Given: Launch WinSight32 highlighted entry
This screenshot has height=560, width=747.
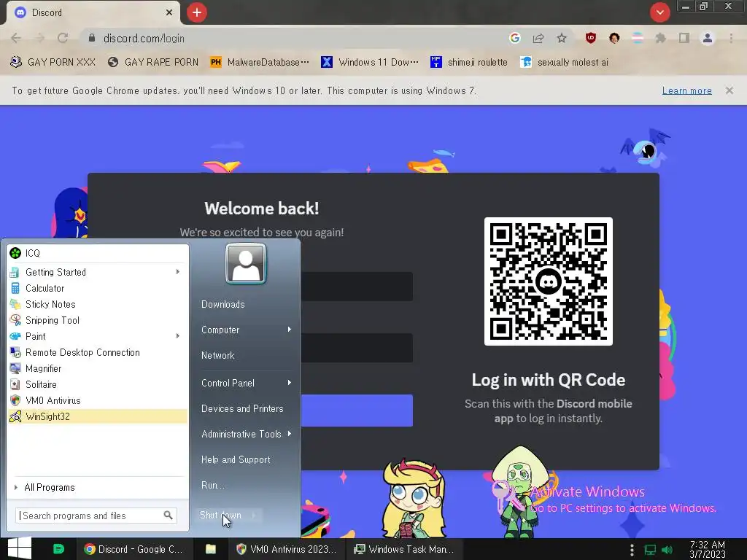Looking at the screenshot, I should [98, 416].
